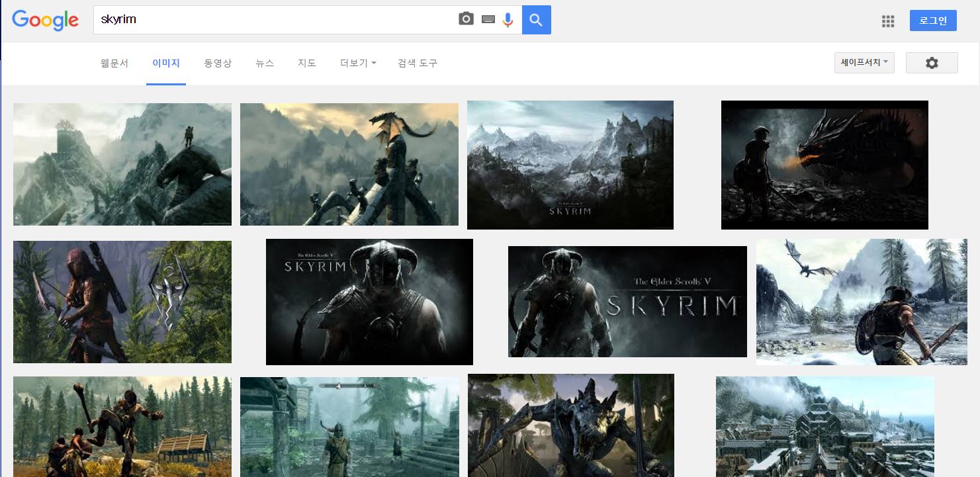Switch to the 웹문서 tab
Screen dimensions: 980x477
click(x=114, y=64)
